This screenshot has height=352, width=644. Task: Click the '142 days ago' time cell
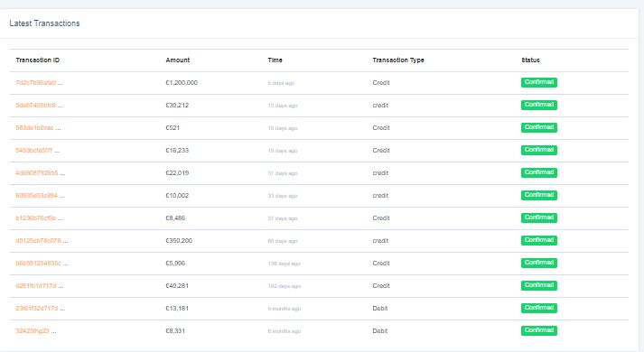tap(285, 286)
